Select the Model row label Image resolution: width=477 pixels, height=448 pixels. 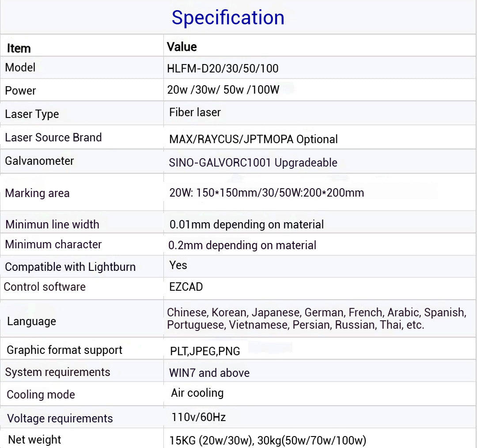click(x=20, y=68)
